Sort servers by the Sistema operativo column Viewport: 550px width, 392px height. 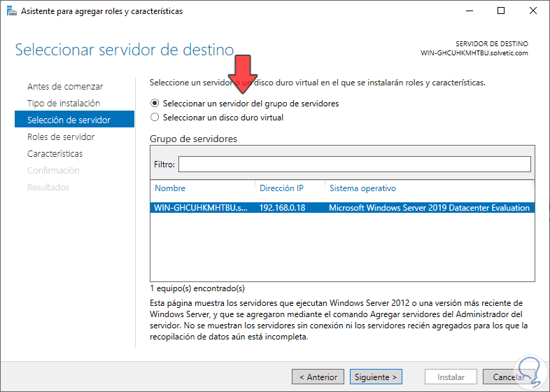click(362, 188)
